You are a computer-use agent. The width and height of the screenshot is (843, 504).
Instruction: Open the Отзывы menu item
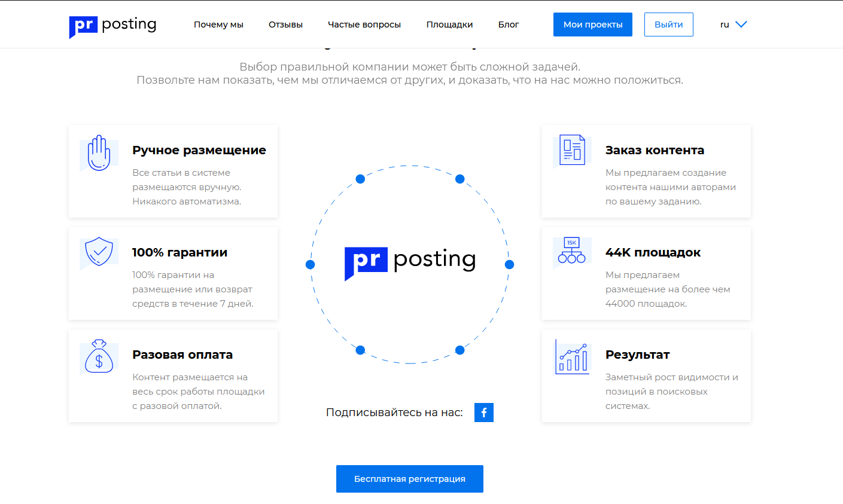click(285, 25)
